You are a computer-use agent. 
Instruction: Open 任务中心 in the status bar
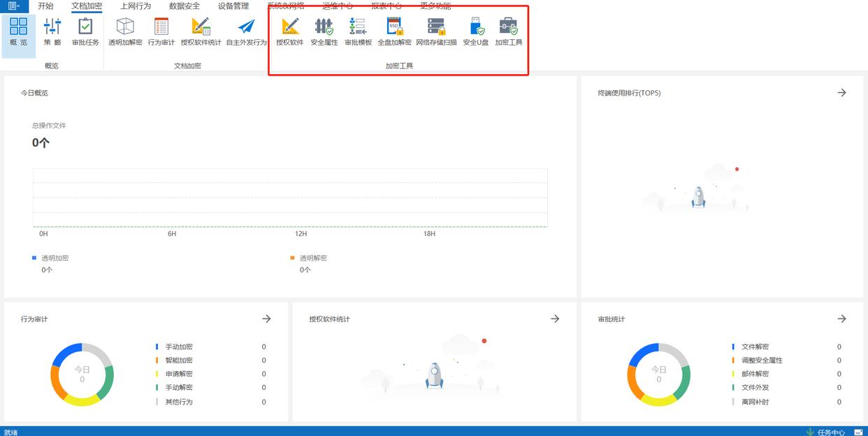point(825,432)
